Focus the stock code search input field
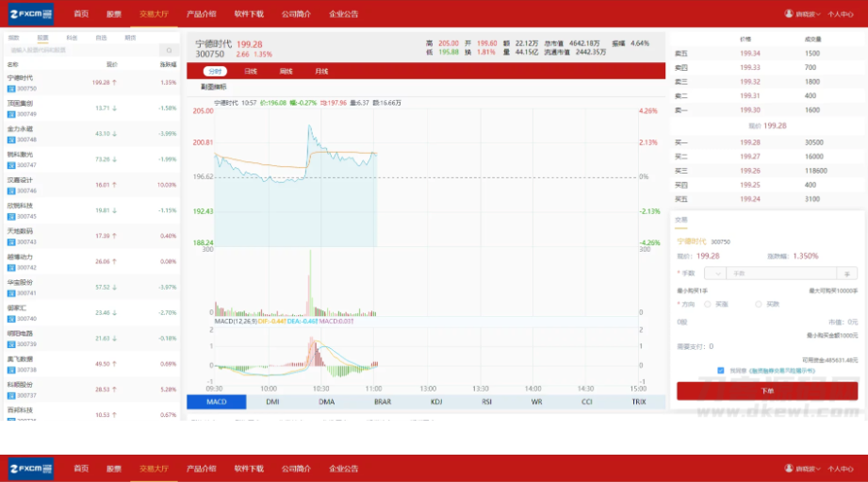 (83, 50)
